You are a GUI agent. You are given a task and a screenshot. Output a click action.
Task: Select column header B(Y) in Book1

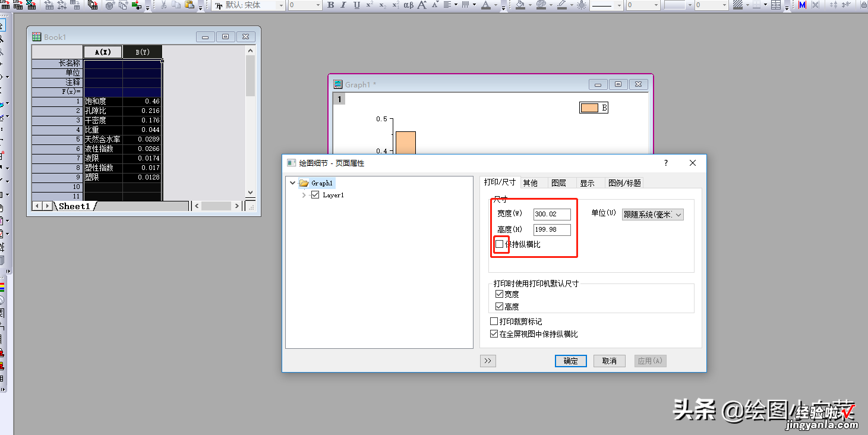click(x=143, y=52)
